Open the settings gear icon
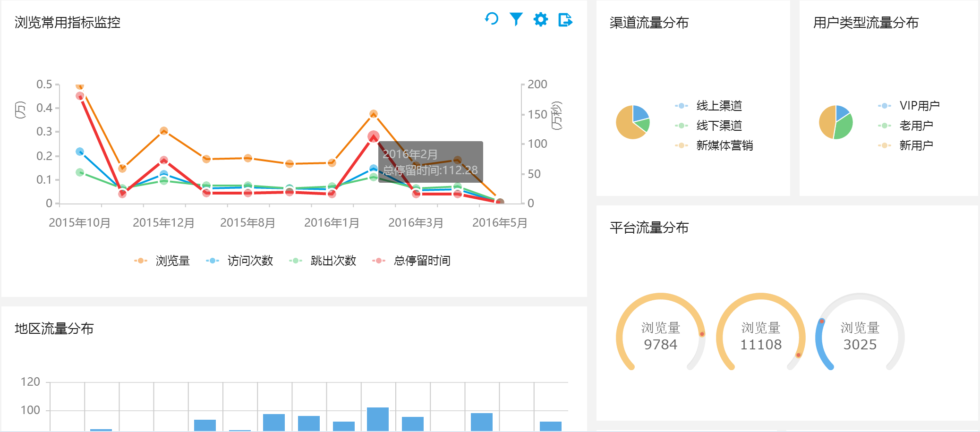The height and width of the screenshot is (432, 980). (541, 19)
